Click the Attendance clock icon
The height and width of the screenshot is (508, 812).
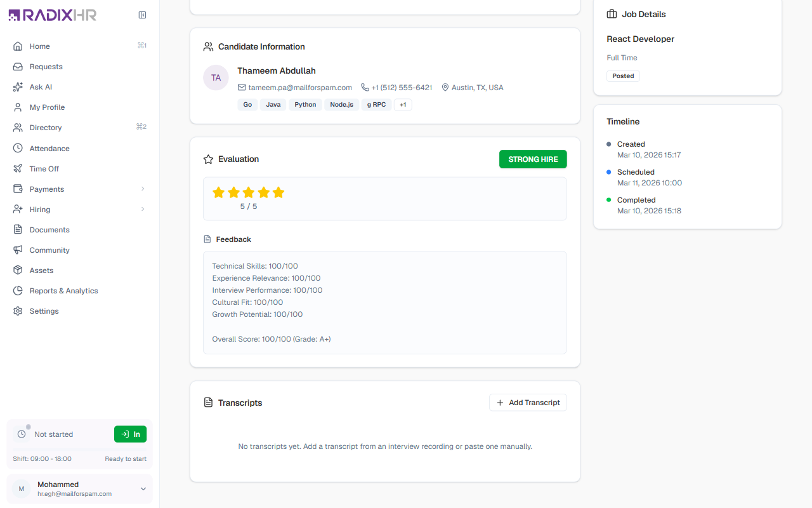coord(18,149)
